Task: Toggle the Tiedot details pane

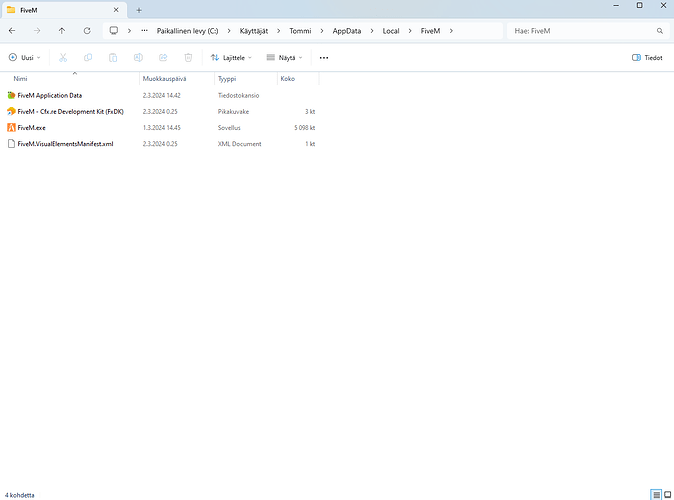Action: (x=647, y=58)
